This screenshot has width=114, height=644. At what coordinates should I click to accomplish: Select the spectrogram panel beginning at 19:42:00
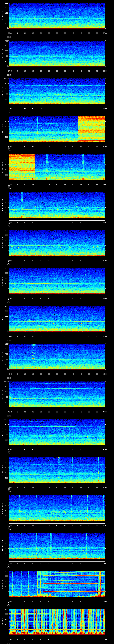(57, 243)
